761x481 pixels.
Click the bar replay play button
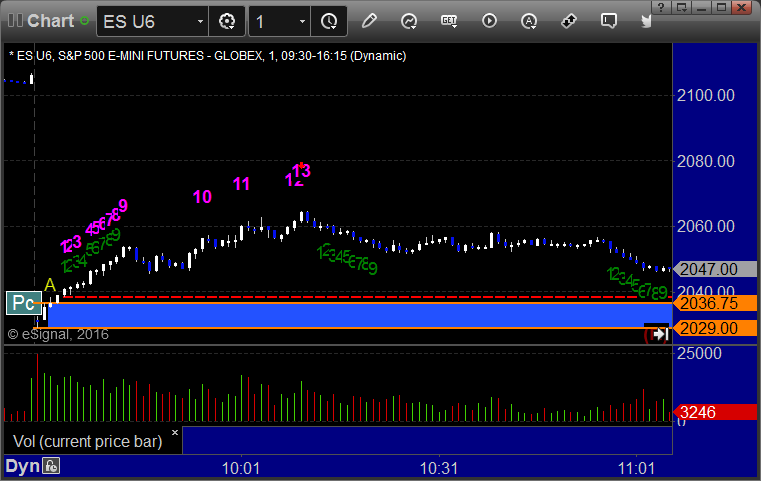[489, 21]
